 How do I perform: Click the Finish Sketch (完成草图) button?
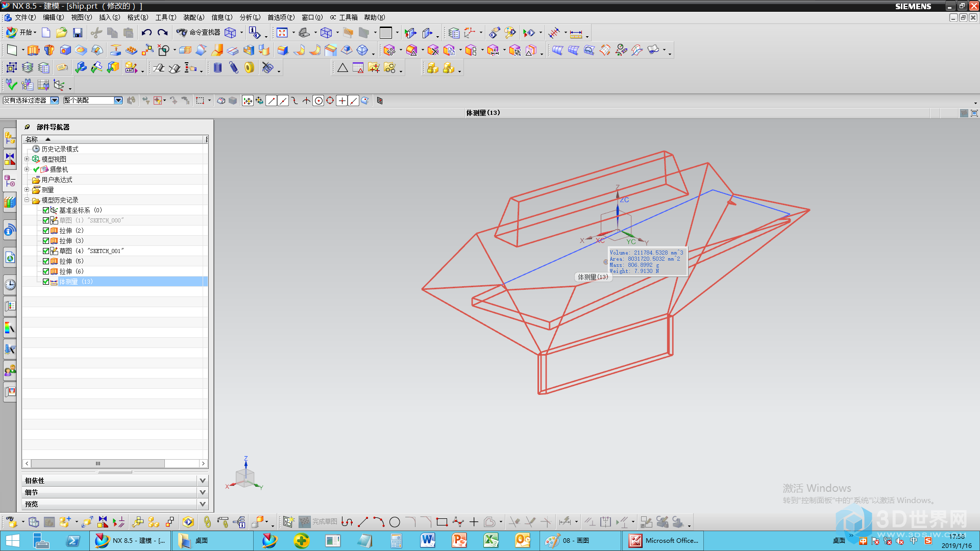318,521
